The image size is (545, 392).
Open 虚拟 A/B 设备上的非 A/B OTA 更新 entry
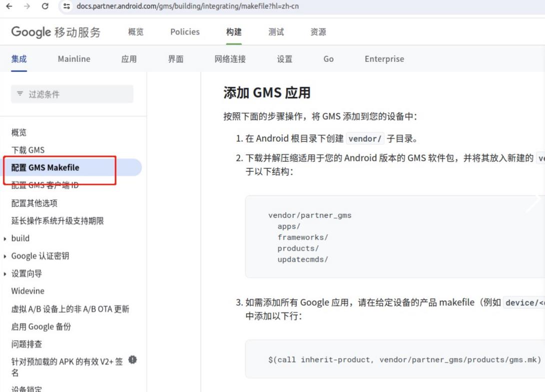pos(70,309)
